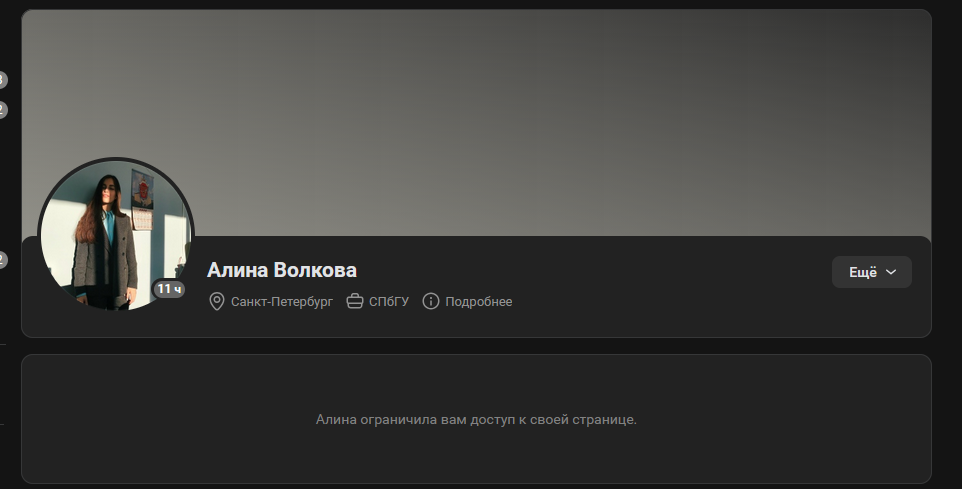Show more details via Подробнее

pyautogui.click(x=478, y=301)
